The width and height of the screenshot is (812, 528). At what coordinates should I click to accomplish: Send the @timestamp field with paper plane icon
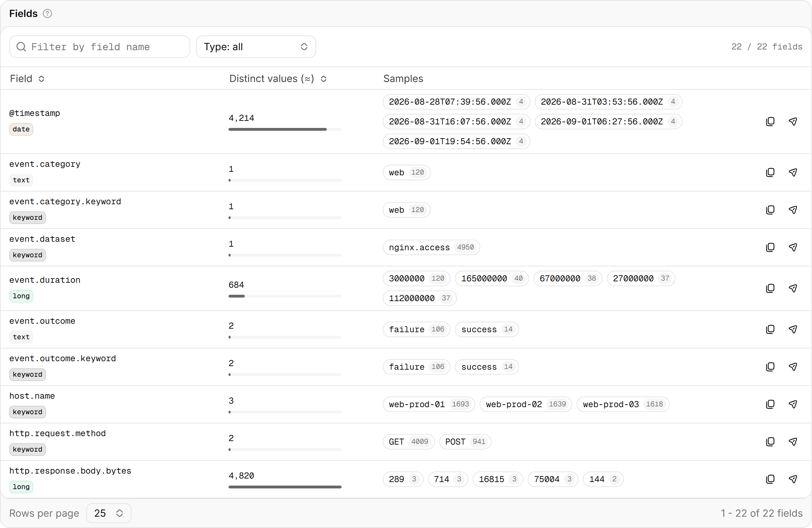click(793, 122)
